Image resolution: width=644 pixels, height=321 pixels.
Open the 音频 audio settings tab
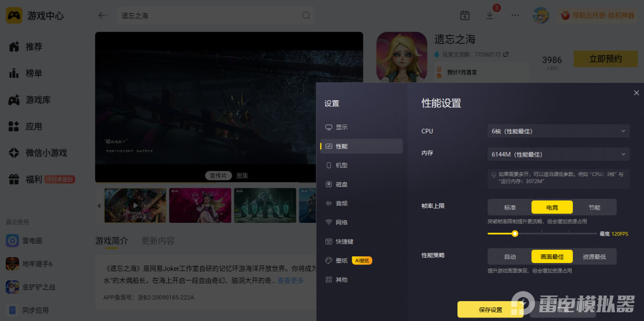coord(361,203)
